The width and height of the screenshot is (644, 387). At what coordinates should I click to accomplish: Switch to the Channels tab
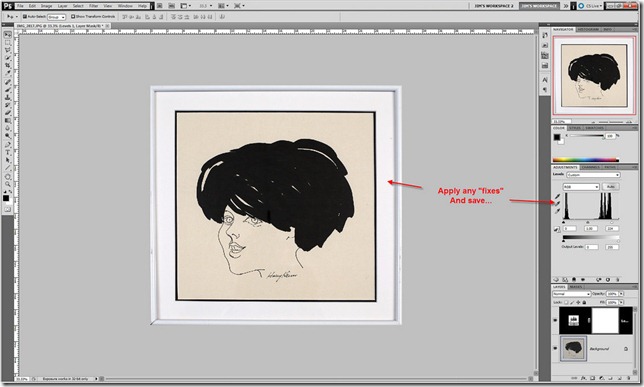(591, 167)
